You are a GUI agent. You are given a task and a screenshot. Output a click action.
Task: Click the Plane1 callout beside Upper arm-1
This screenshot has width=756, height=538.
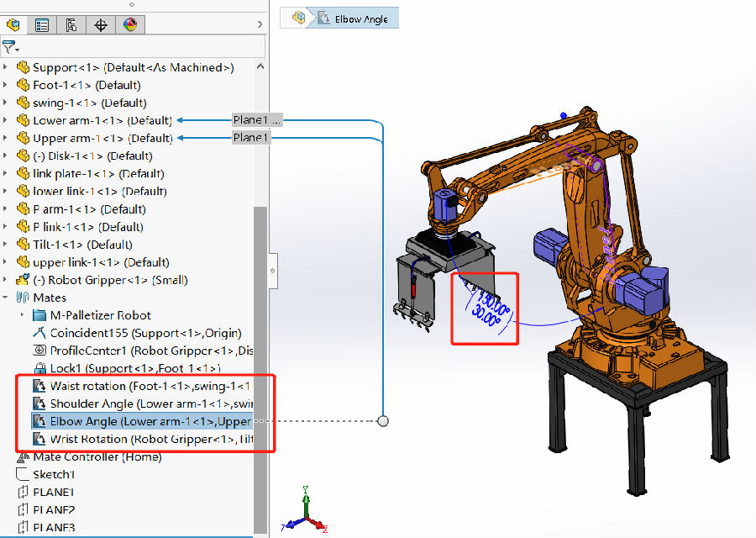251,138
